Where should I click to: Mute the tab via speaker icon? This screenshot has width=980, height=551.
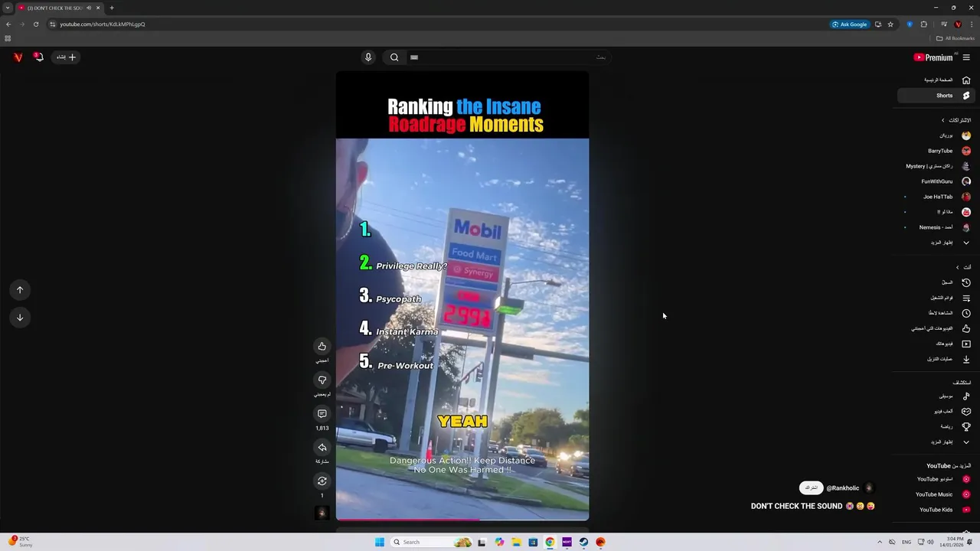tap(89, 8)
